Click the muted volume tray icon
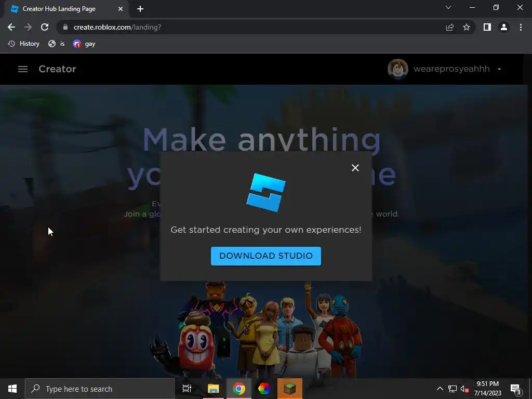 tap(465, 389)
